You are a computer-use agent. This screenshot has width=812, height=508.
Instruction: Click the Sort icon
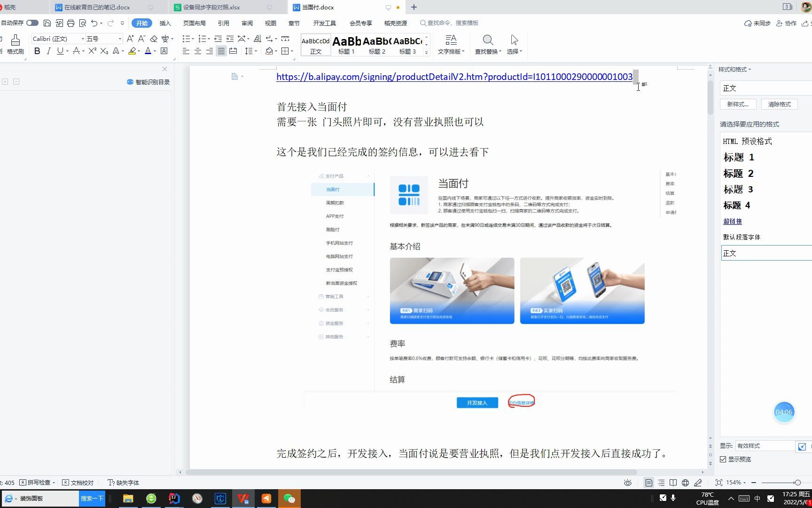257,39
